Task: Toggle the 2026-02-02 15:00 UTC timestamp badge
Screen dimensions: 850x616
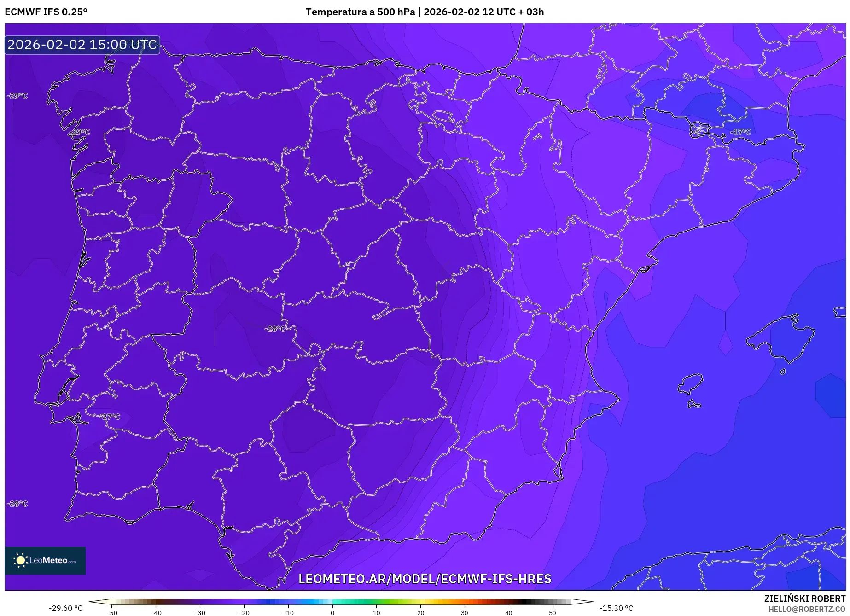Action: click(x=82, y=45)
